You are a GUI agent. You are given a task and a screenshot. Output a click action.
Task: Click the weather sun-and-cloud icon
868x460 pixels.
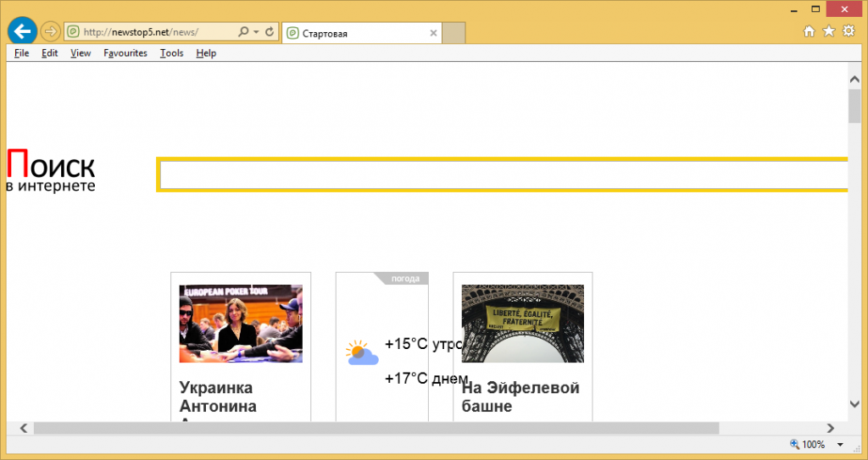(361, 352)
